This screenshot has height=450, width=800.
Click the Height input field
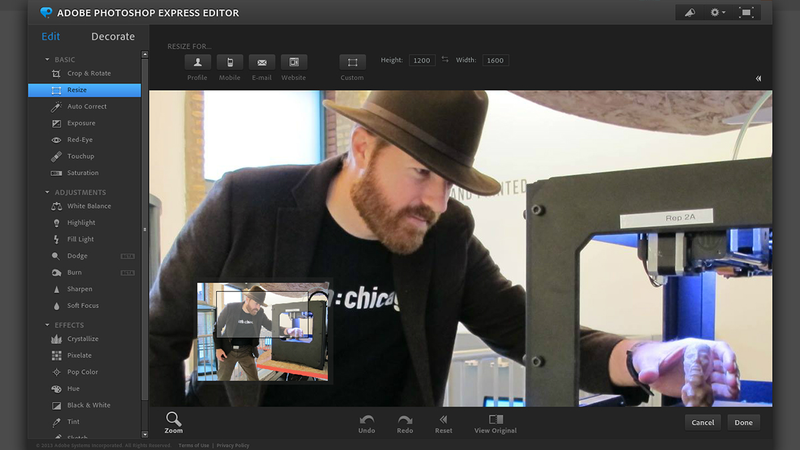[422, 60]
